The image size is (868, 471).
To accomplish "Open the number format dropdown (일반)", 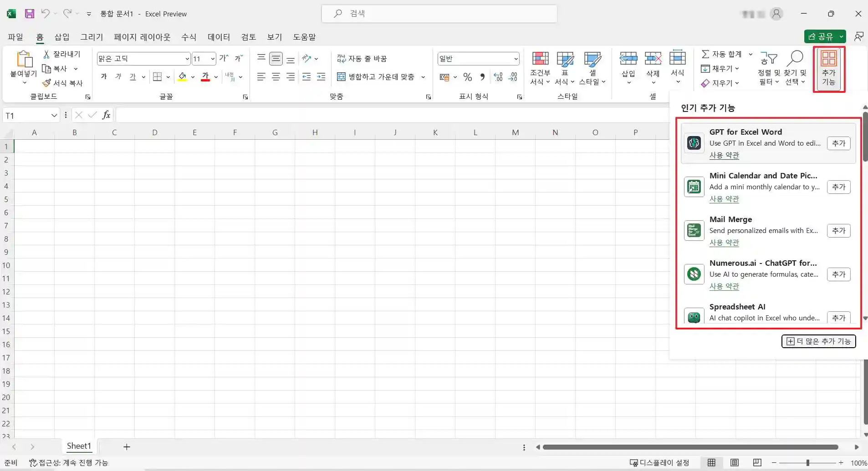I will pos(516,59).
